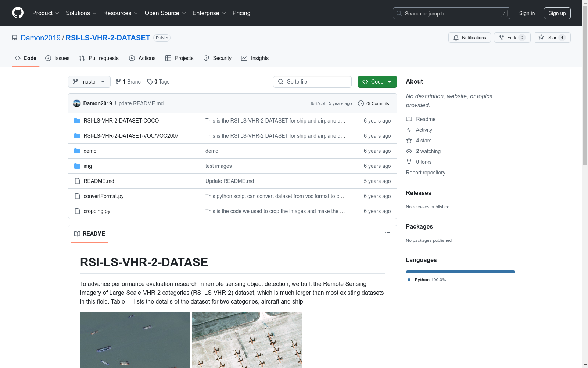Open the ships aerial image thumbnail
The height and width of the screenshot is (368, 588).
tap(135, 340)
